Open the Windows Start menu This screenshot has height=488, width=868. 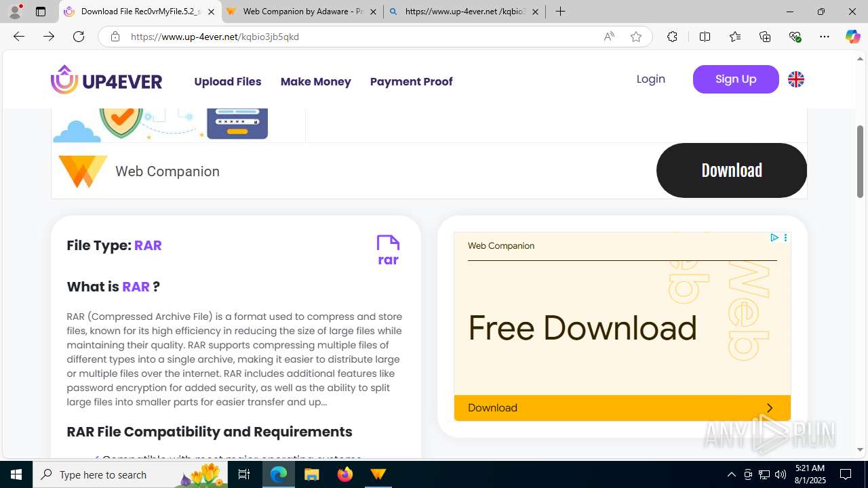(16, 474)
